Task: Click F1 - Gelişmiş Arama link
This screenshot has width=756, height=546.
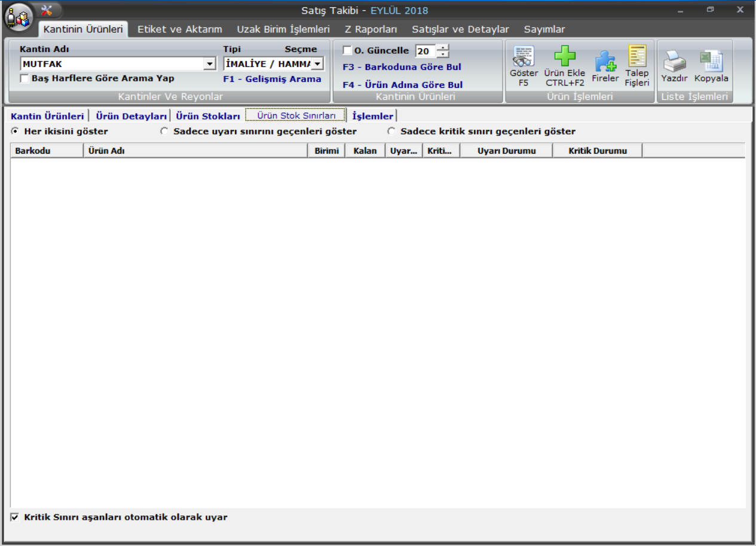Action: point(272,79)
